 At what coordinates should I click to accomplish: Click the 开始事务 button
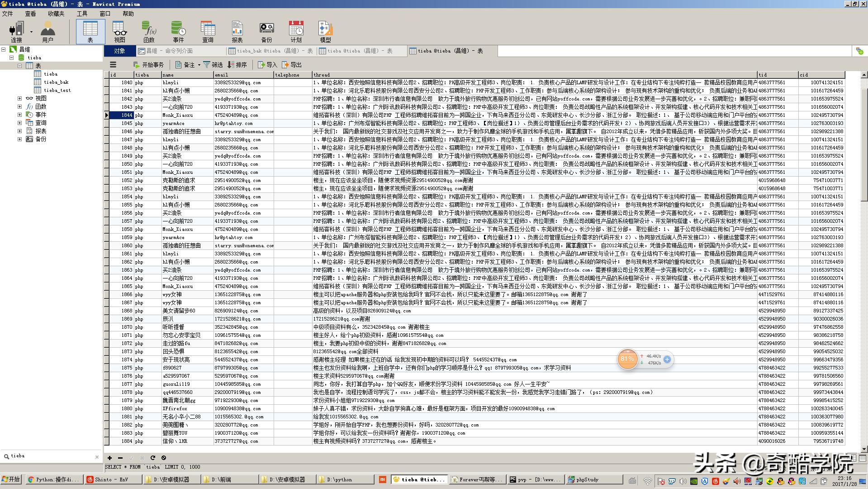pyautogui.click(x=148, y=65)
